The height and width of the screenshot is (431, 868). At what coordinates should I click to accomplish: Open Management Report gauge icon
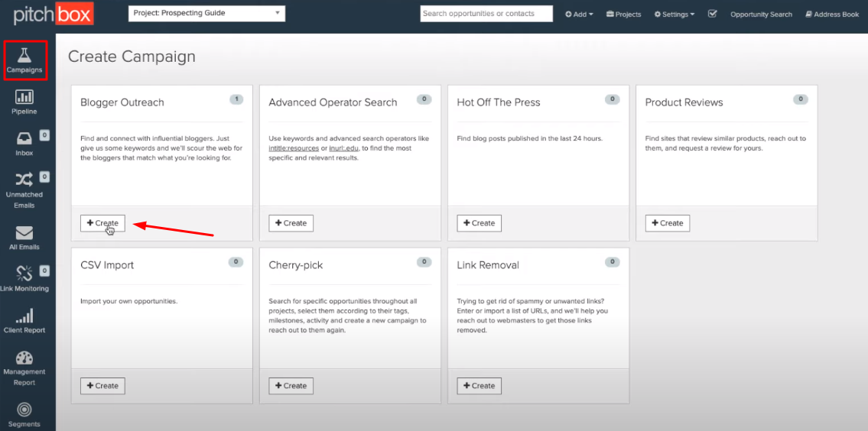click(x=24, y=357)
